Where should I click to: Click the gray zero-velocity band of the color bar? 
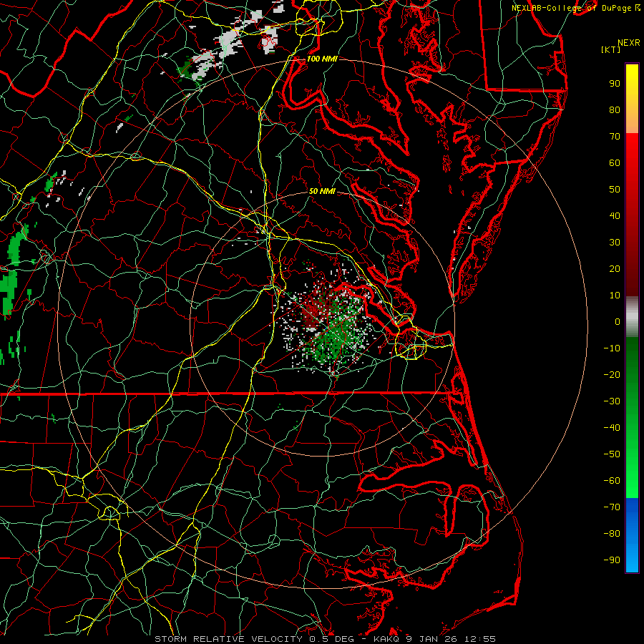coord(632,317)
